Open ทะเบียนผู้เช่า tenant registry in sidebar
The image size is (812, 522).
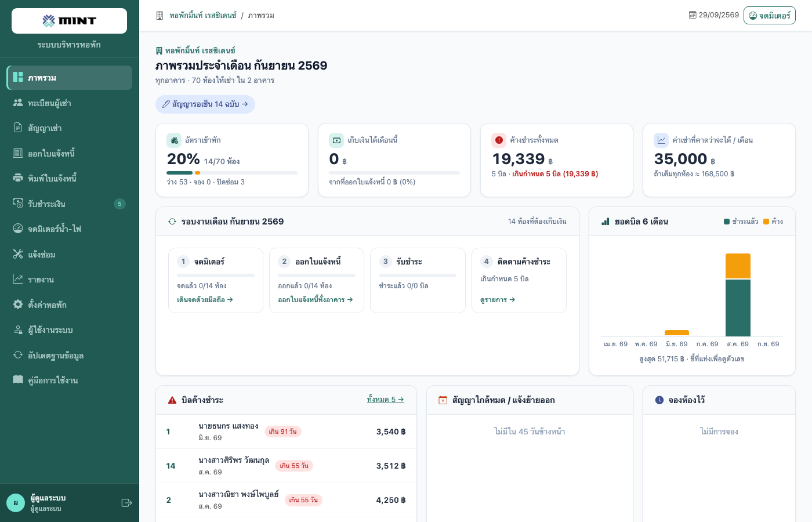[70, 103]
